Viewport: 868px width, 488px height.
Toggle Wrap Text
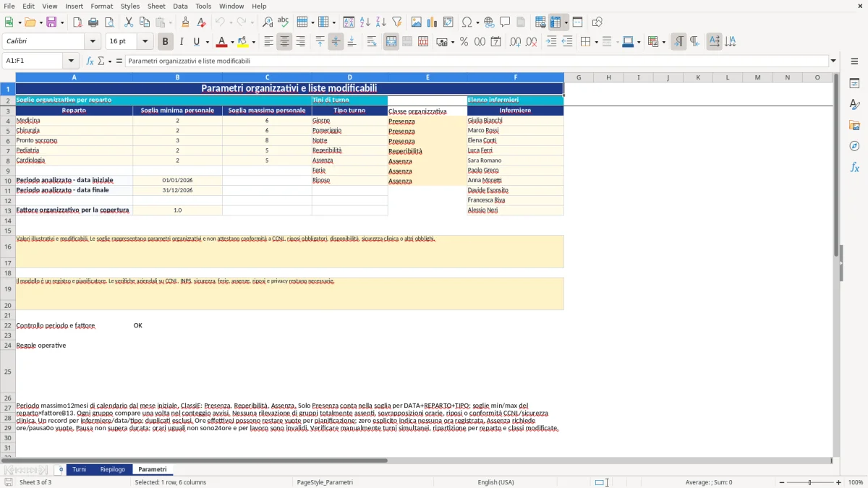(372, 42)
